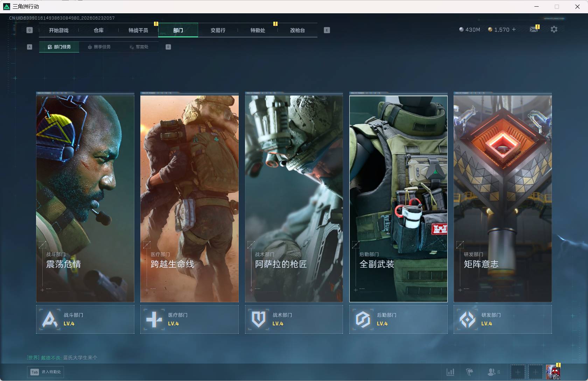Open the mail envelope icon
The height and width of the screenshot is (381, 588).
tap(534, 29)
